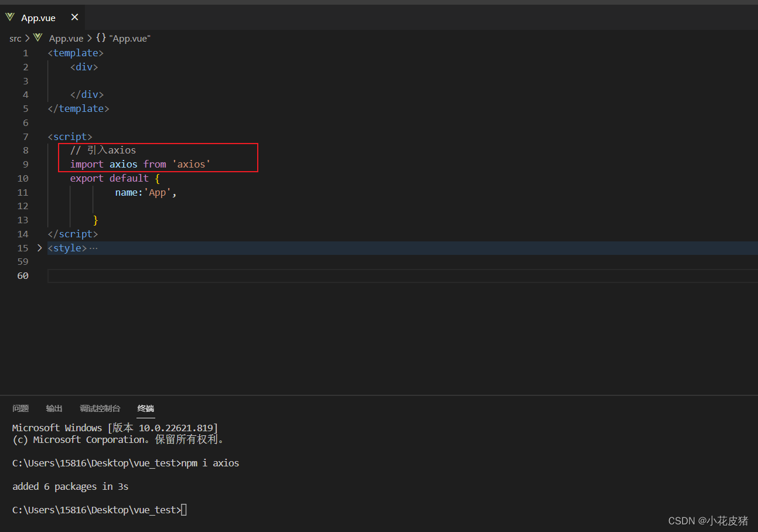This screenshot has width=758, height=532.
Task: Click the "App.vue" symbol breadcrumb
Action: pos(129,38)
